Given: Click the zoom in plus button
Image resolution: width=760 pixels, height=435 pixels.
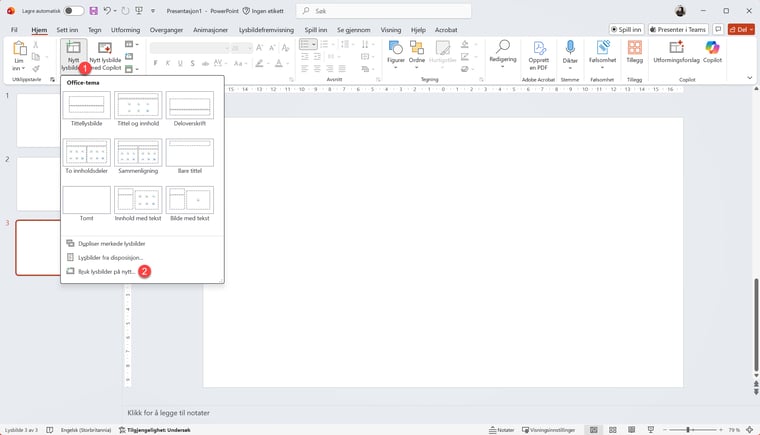Looking at the screenshot, I should click(721, 430).
